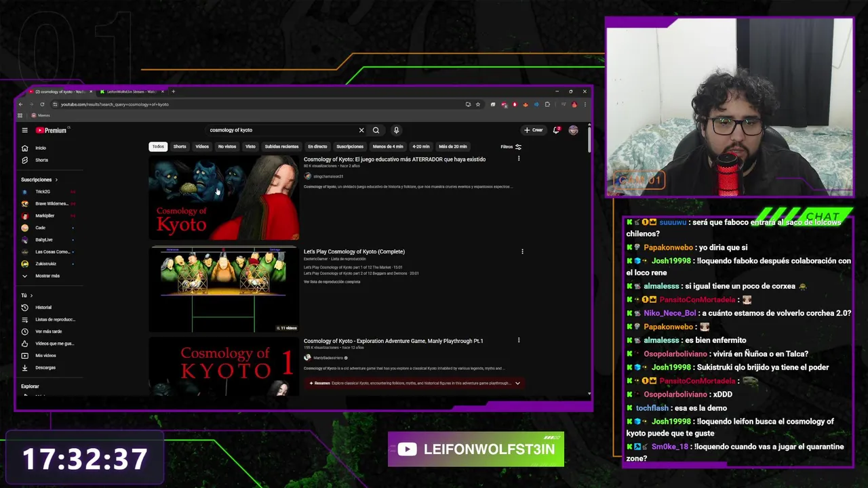868x488 pixels.
Task: Click the 11 videos playlist thumbnail
Action: tap(224, 289)
